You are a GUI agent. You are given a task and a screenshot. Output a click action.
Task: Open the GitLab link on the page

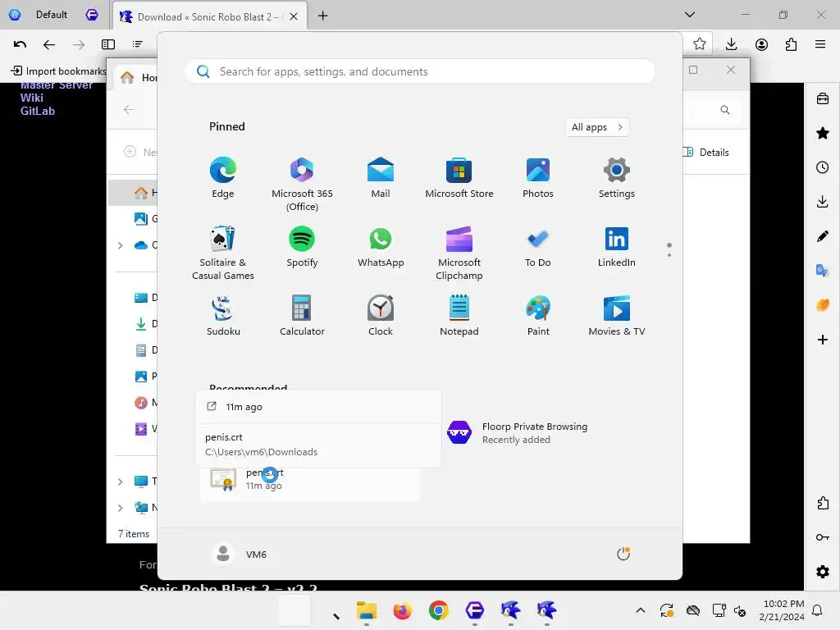(38, 111)
